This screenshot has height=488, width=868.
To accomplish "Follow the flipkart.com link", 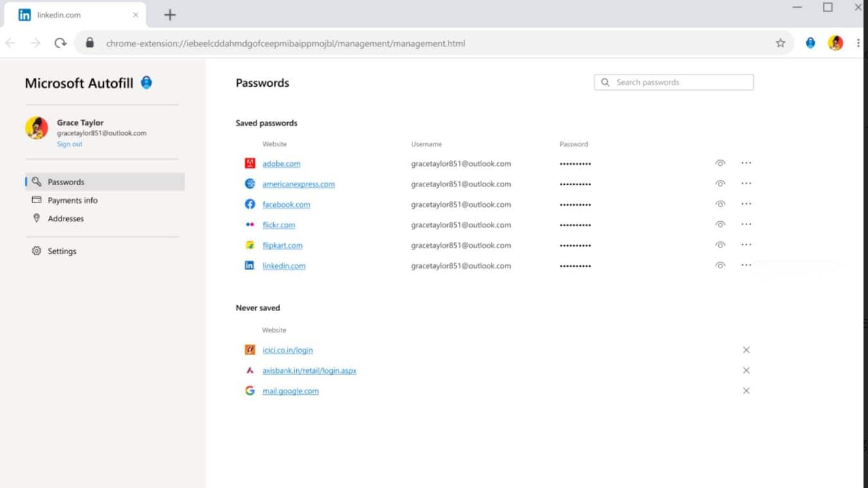I will [283, 246].
